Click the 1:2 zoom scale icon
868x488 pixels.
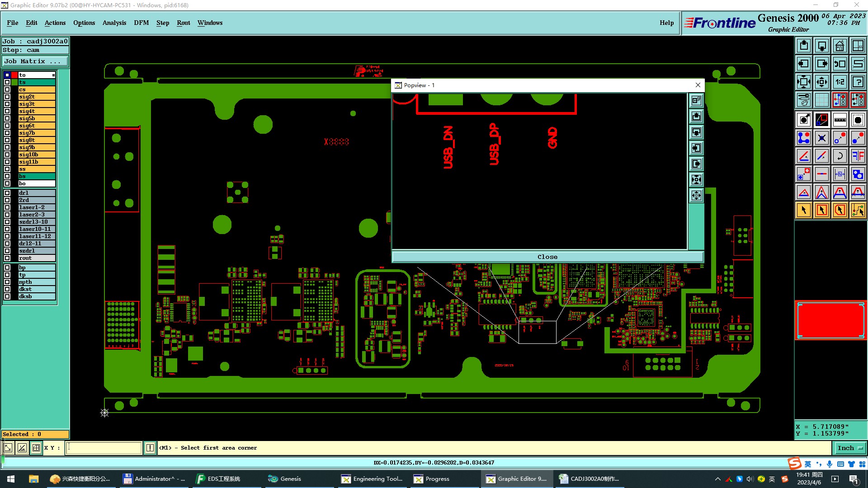[840, 82]
